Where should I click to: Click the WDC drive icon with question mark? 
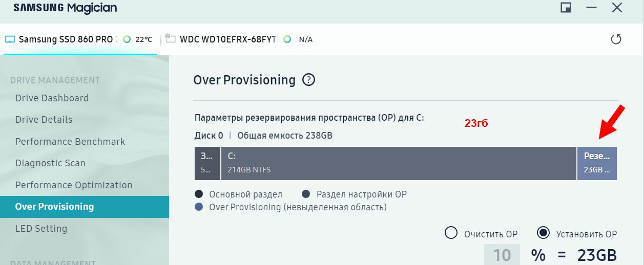(x=170, y=39)
